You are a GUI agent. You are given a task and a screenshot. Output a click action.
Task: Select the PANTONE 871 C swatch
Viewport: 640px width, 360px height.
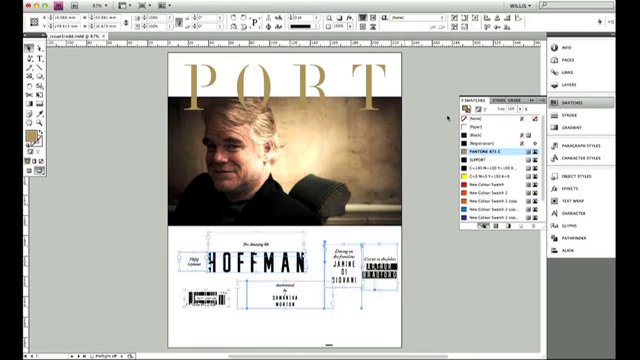point(500,151)
